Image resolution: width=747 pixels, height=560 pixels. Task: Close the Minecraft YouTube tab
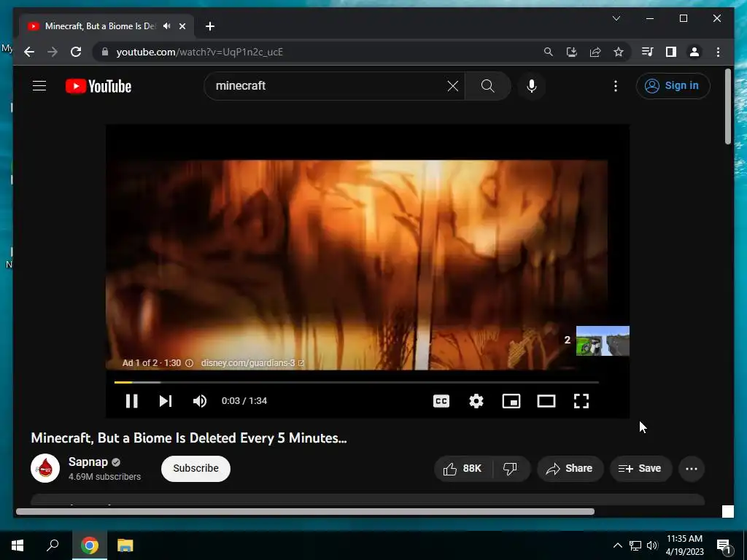click(x=182, y=26)
